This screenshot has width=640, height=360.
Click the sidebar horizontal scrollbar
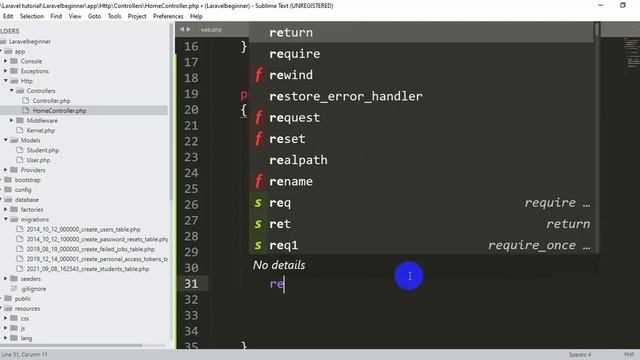(71, 346)
